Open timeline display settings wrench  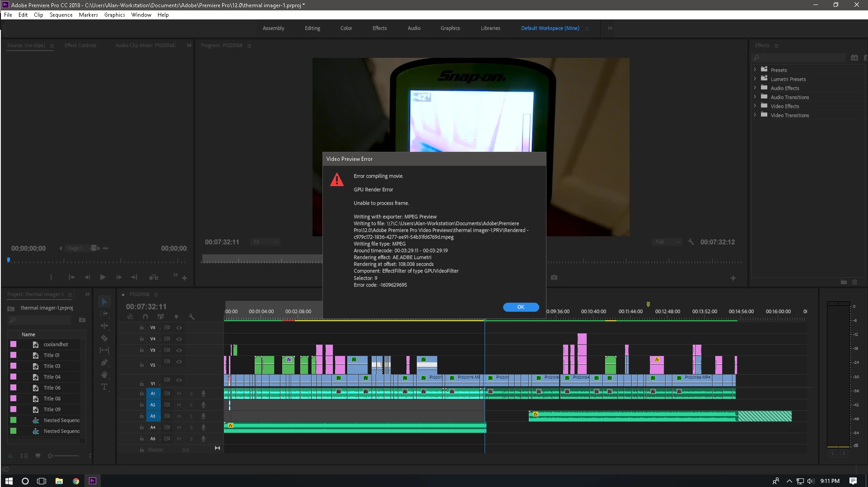[x=191, y=317]
